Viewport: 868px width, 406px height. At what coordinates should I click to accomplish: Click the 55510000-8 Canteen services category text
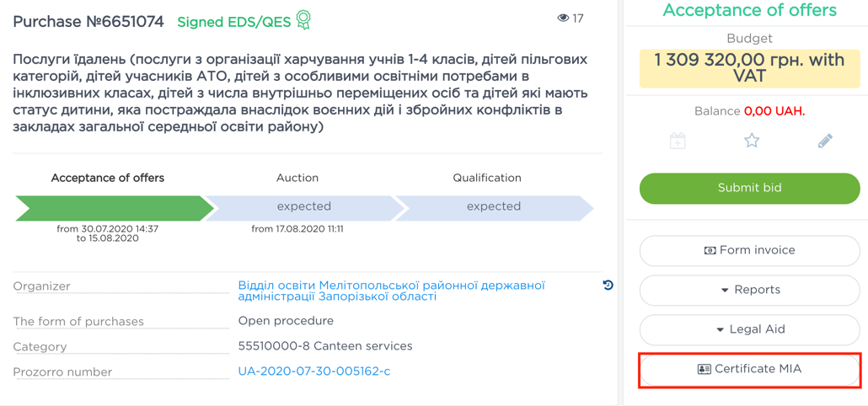point(325,346)
